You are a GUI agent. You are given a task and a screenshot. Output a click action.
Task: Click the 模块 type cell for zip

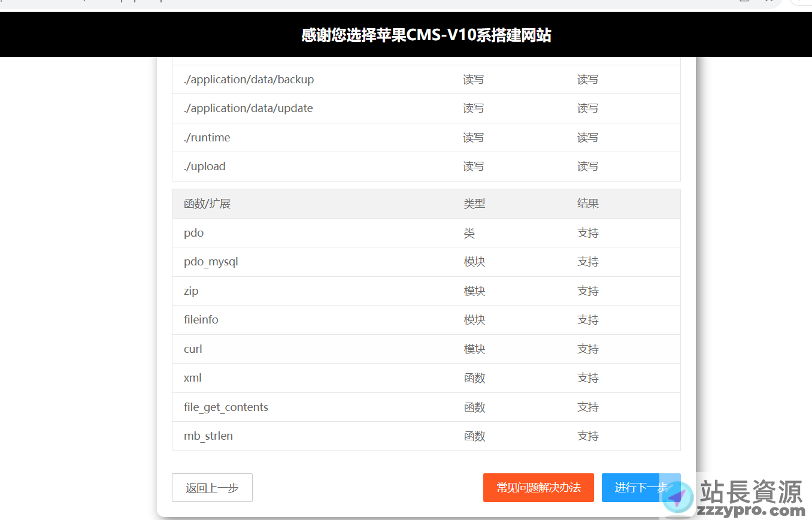pyautogui.click(x=474, y=291)
